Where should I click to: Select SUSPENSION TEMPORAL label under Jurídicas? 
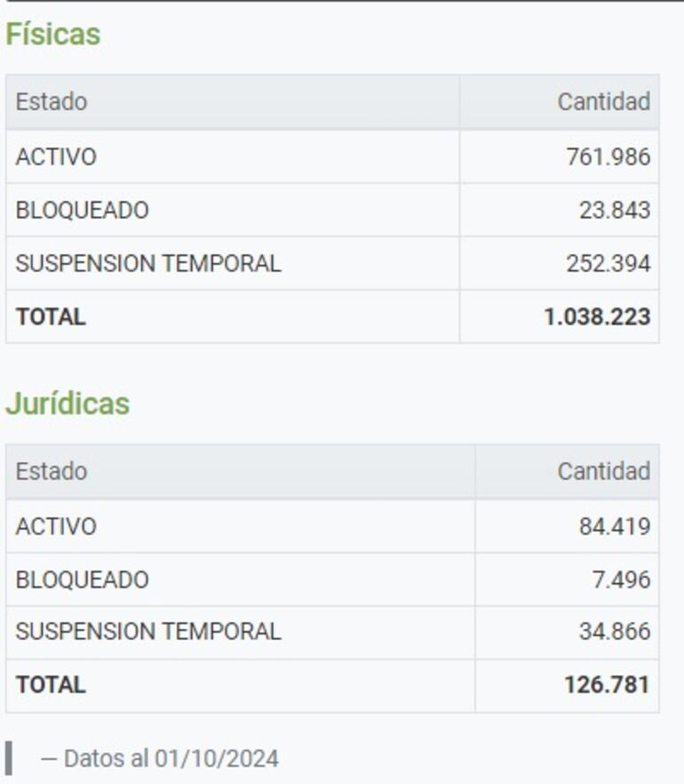pos(148,632)
